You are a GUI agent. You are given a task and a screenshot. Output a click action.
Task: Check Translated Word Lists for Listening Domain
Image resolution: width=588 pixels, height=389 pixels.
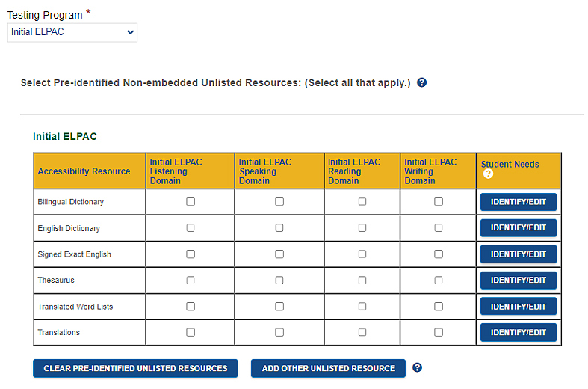coord(191,307)
